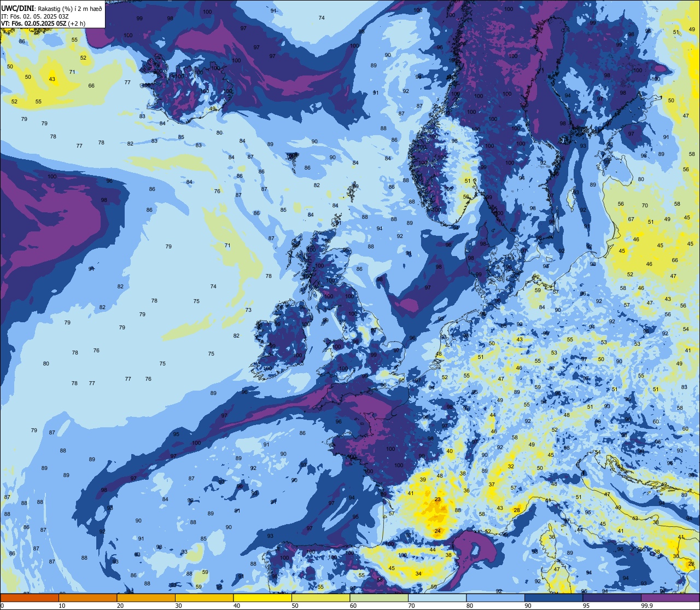Click the 95–99.9 navy legend segment
This screenshot has width=700, height=610.
click(x=612, y=598)
